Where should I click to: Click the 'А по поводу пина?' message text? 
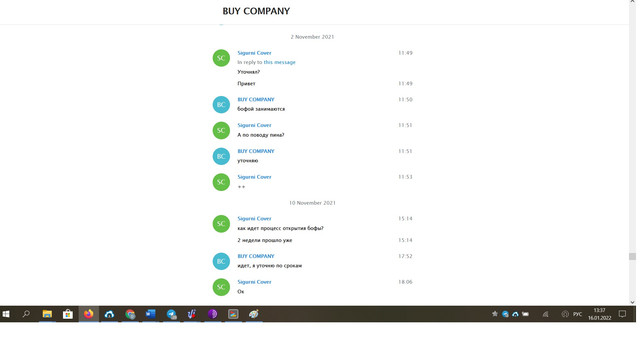point(261,135)
